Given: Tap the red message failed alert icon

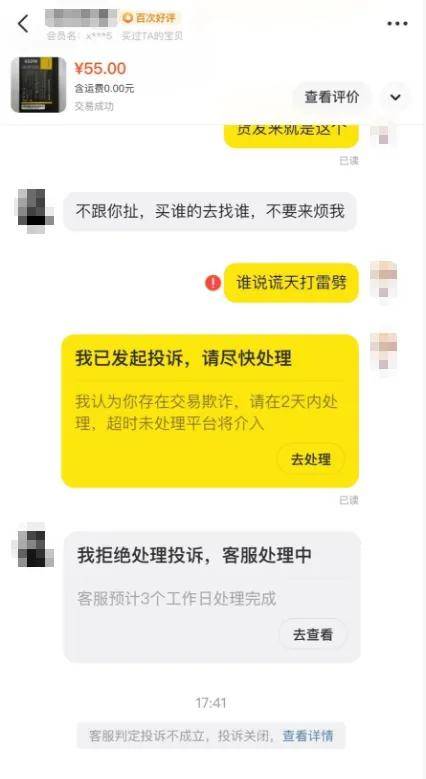Looking at the screenshot, I should pyautogui.click(x=213, y=283).
